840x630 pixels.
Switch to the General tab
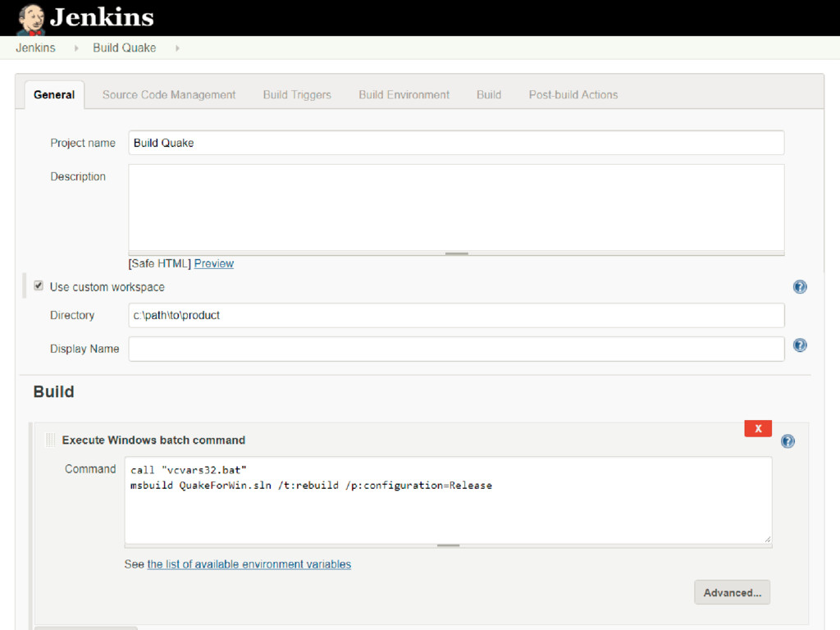54,95
